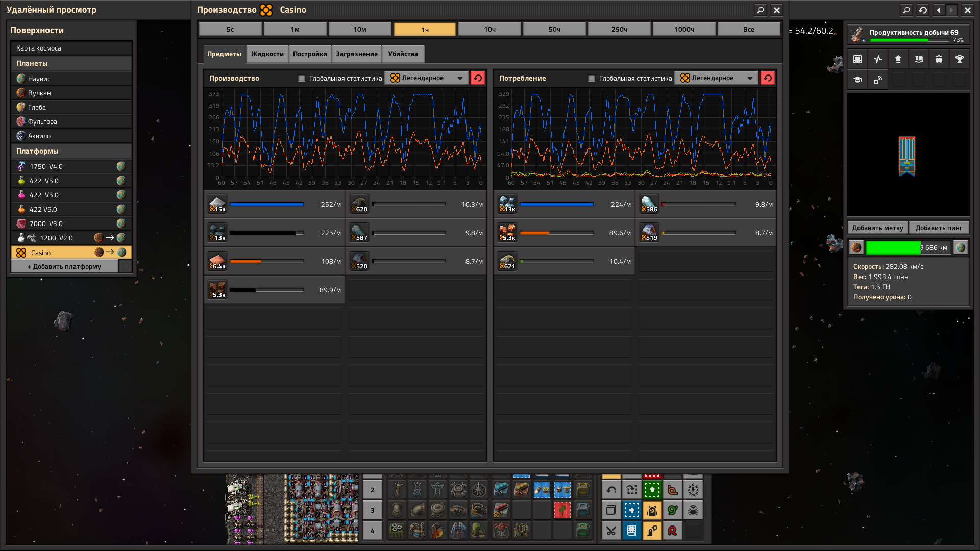Open the train stops overview icon

939,59
